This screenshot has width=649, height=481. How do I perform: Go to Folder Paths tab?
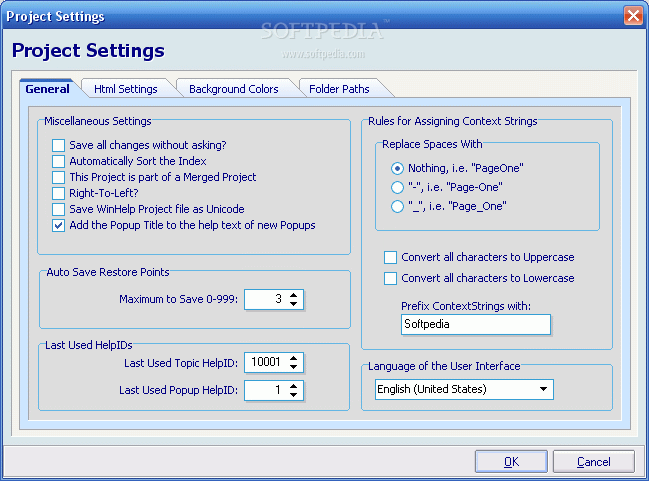pos(339,89)
